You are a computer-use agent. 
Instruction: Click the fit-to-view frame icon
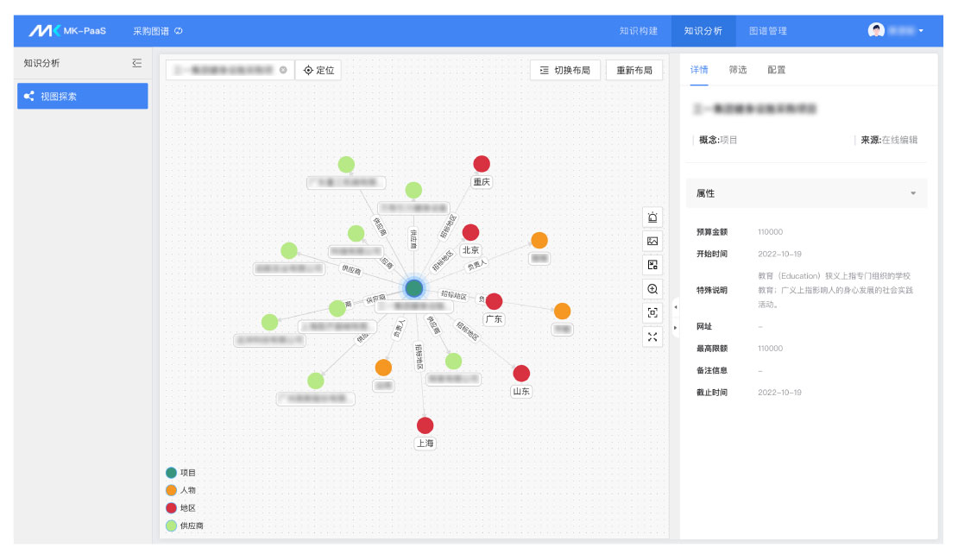[652, 313]
